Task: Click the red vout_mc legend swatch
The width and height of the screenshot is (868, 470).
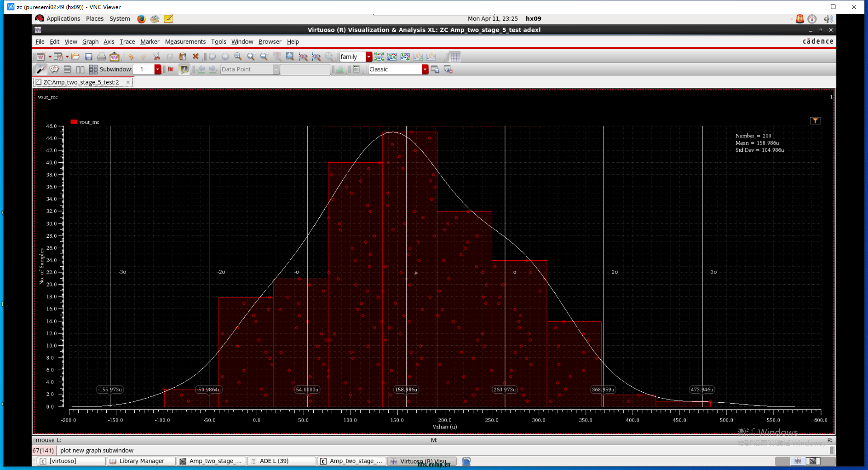Action: (74, 122)
